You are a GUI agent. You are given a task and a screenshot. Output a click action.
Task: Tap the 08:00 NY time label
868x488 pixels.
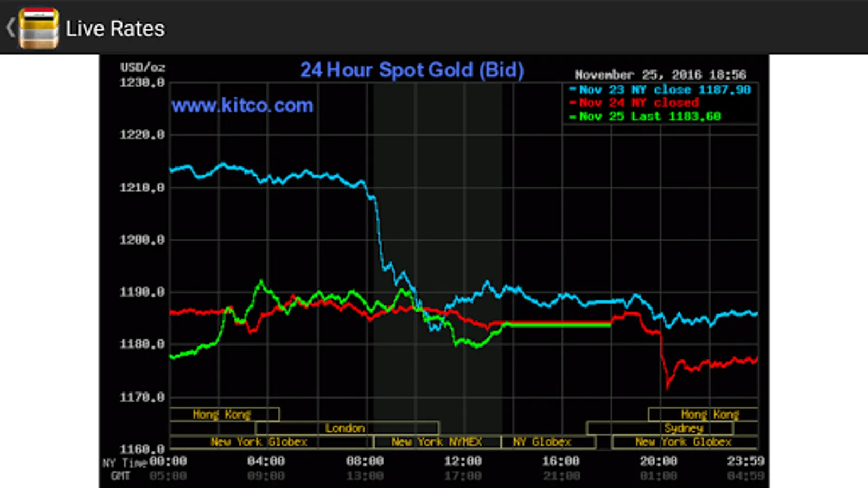365,461
